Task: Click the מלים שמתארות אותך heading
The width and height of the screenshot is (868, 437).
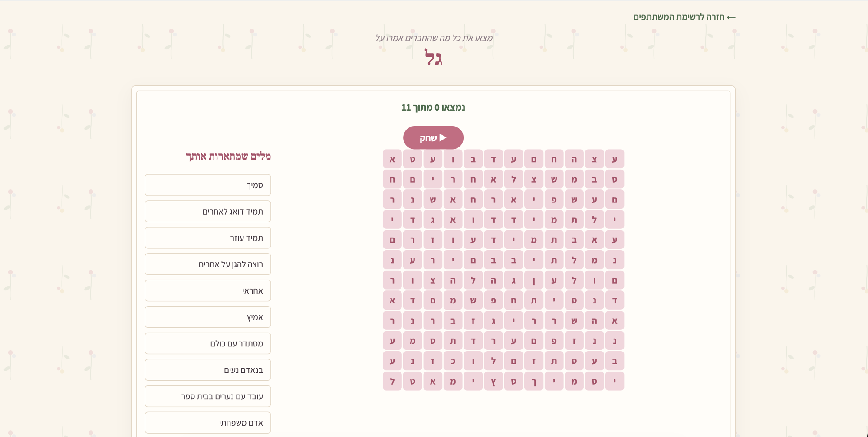Action: (228, 156)
